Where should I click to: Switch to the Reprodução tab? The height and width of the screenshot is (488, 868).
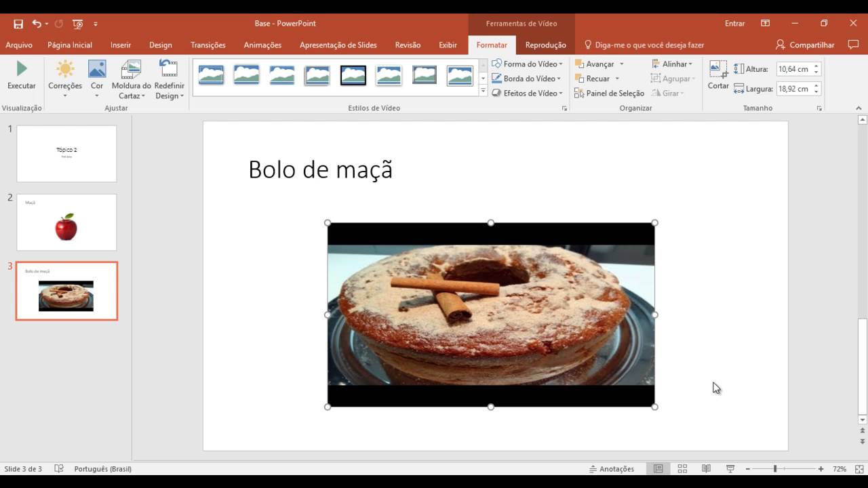pos(545,45)
